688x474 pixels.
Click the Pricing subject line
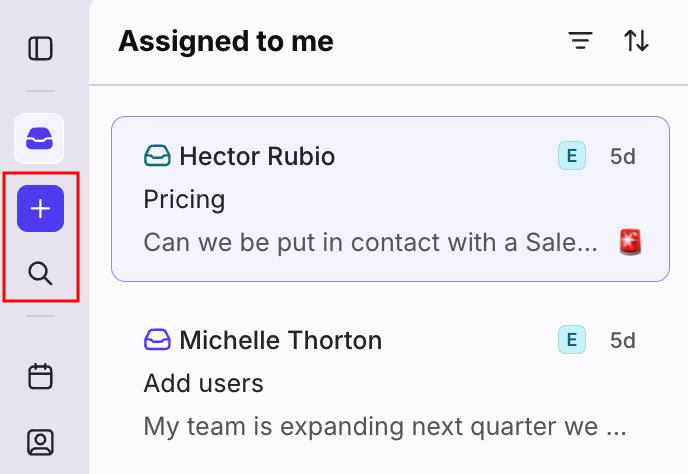(x=185, y=199)
